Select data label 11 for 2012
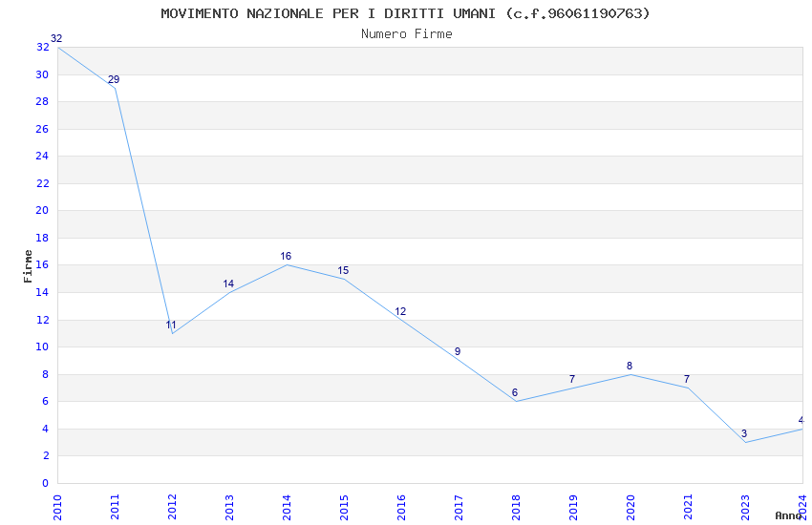This screenshot has height=525, width=812. (171, 325)
